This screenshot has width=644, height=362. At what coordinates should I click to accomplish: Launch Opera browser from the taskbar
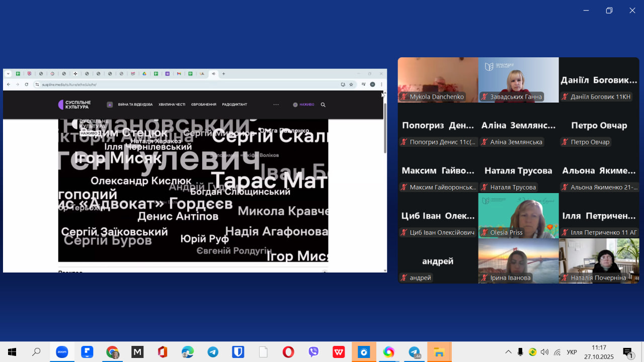click(288, 352)
